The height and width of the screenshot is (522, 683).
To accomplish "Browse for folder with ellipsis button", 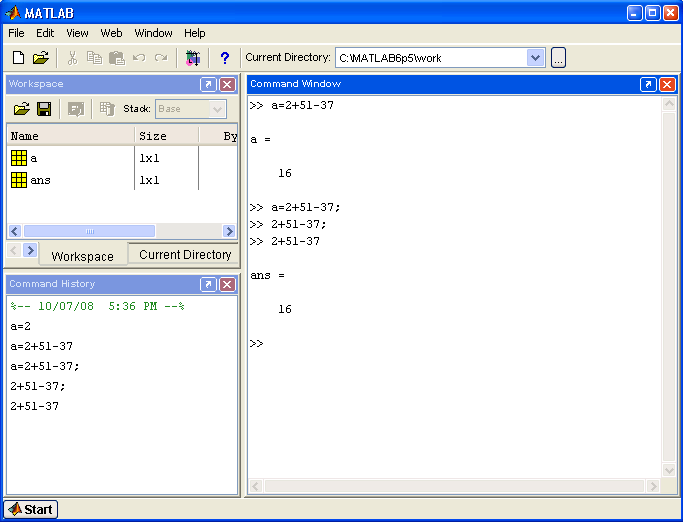I will [558, 58].
